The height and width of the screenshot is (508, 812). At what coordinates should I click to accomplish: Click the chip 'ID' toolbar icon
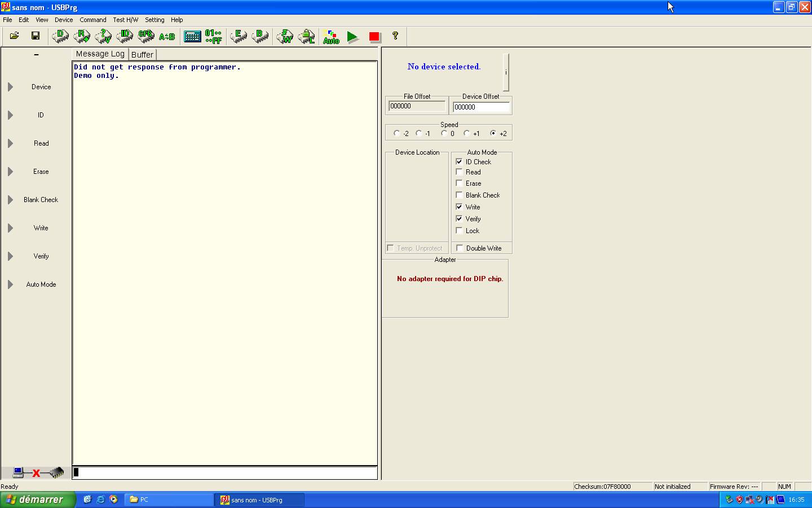[125, 36]
